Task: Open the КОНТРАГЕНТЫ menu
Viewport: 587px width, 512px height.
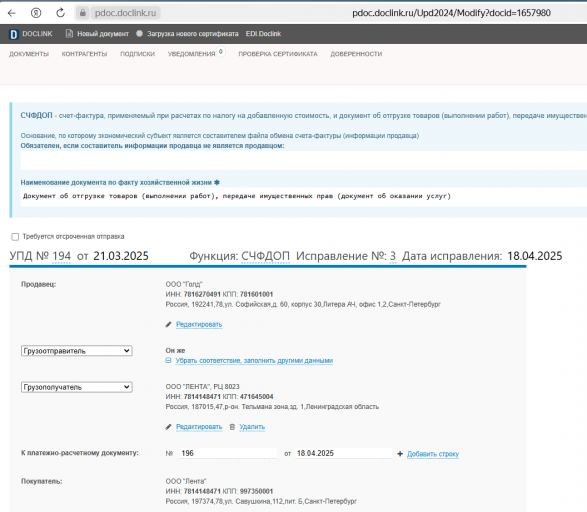Action: [x=84, y=54]
